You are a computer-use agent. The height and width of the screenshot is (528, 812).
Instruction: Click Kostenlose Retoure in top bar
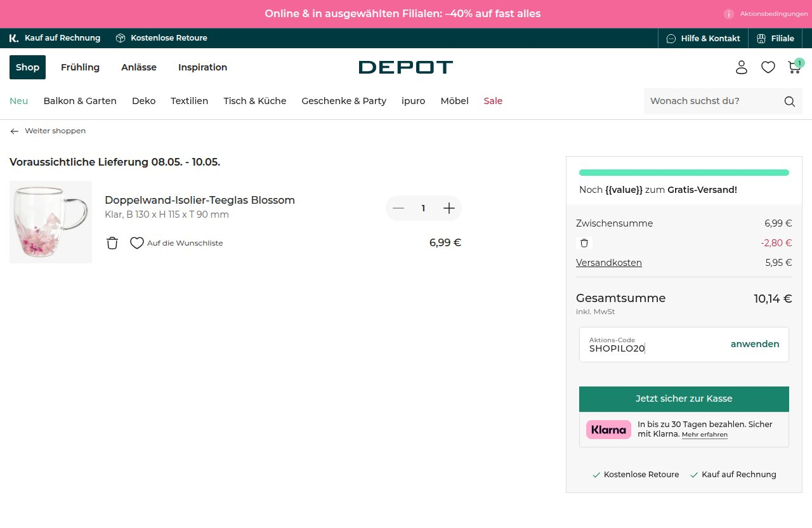169,38
